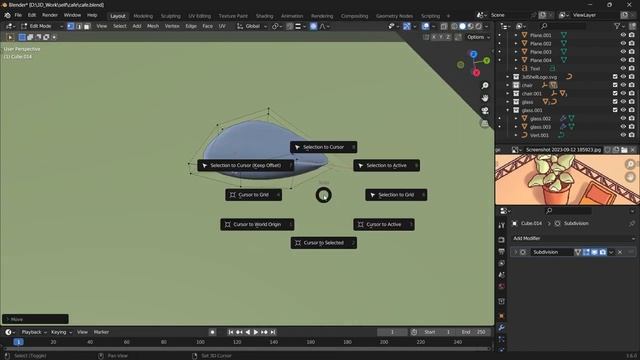Image resolution: width=640 pixels, height=360 pixels.
Task: Open the Render menu
Action: click(50, 15)
